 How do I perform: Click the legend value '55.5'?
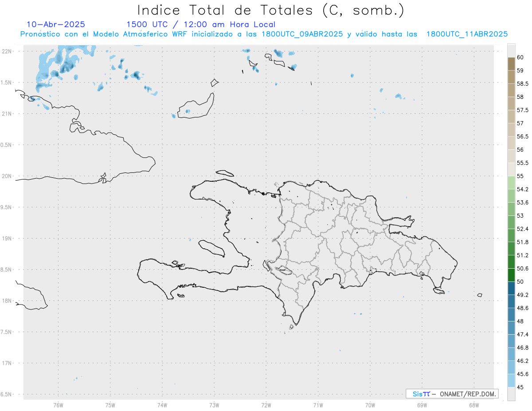click(x=523, y=163)
